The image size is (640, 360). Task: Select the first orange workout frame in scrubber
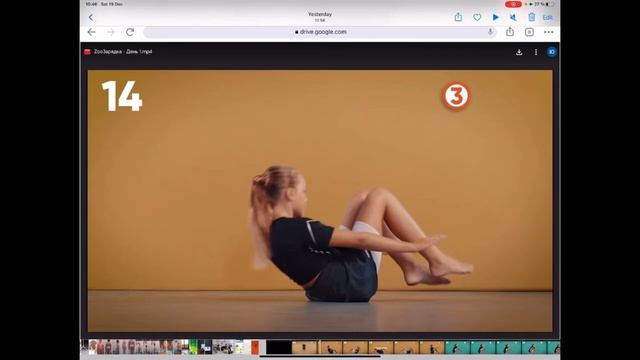point(304,347)
